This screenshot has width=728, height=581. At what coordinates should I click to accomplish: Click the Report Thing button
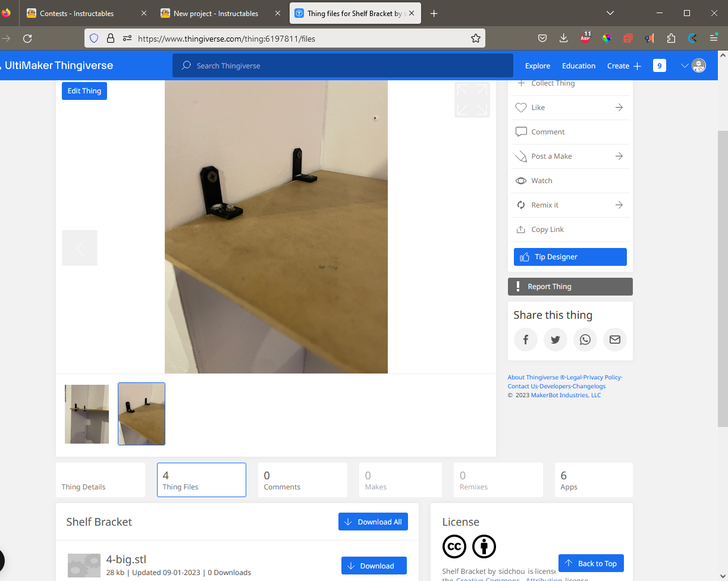coord(570,287)
